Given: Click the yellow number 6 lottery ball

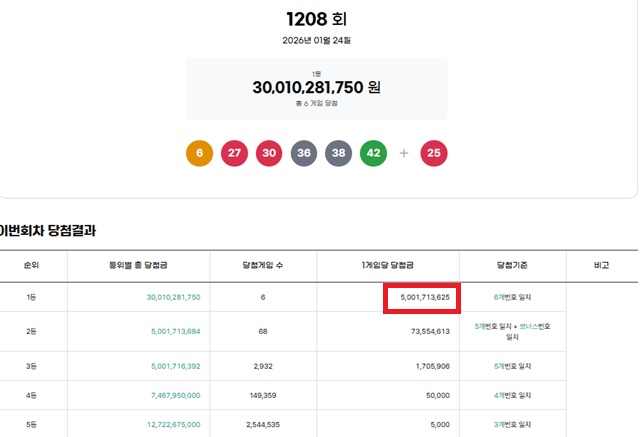Looking at the screenshot, I should 199,153.
